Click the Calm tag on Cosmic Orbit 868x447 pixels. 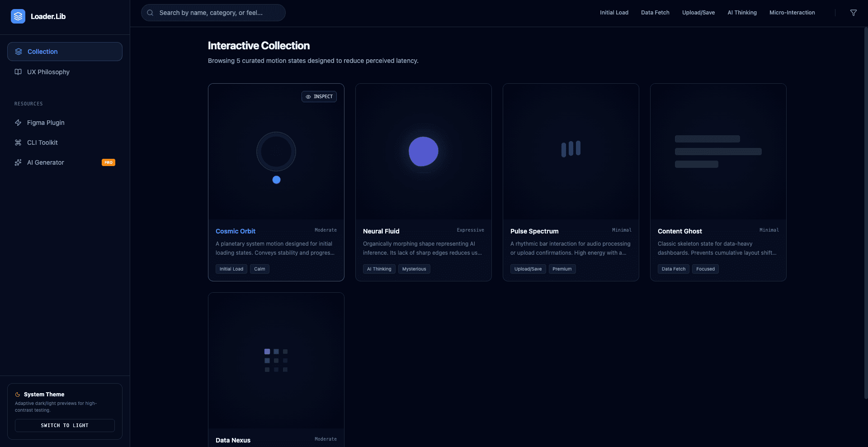259,269
